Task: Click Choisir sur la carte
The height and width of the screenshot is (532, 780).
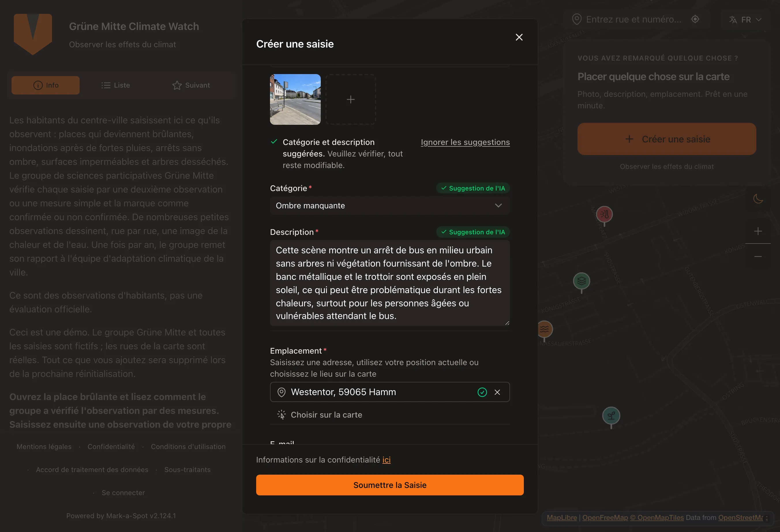Action: click(x=320, y=415)
